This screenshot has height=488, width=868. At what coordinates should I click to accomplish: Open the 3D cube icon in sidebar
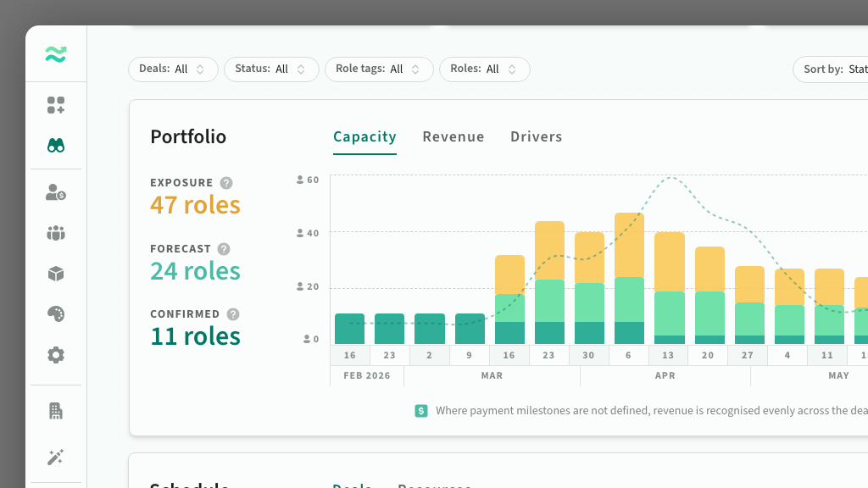click(56, 274)
